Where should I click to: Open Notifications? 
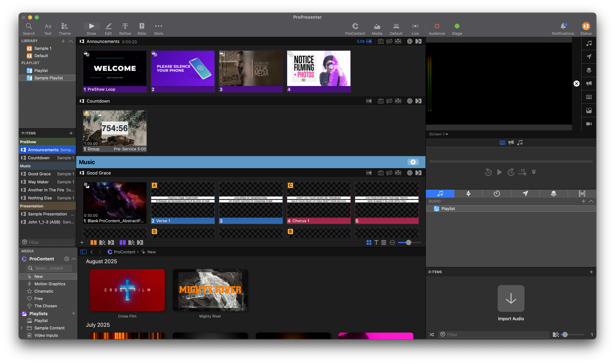[x=563, y=29]
